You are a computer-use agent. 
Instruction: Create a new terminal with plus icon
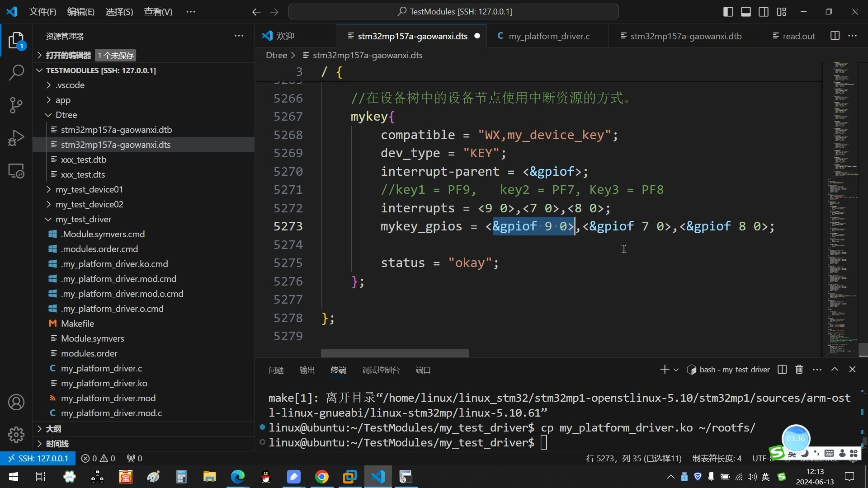tap(664, 370)
